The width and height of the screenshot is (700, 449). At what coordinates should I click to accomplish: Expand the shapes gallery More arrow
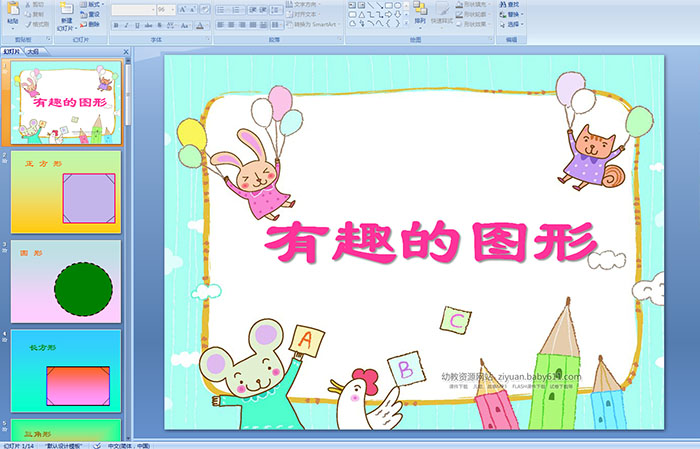click(x=406, y=23)
